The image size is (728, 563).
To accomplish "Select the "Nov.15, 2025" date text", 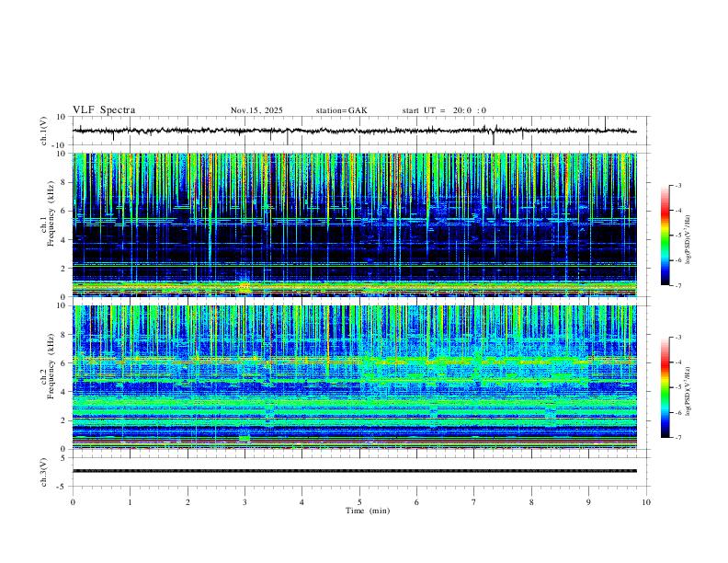I will [256, 110].
